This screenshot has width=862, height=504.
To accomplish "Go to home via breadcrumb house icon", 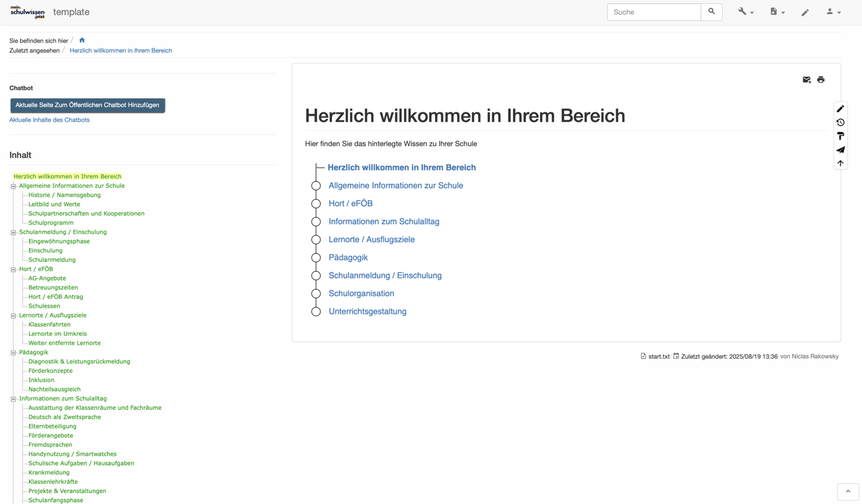I will point(82,40).
